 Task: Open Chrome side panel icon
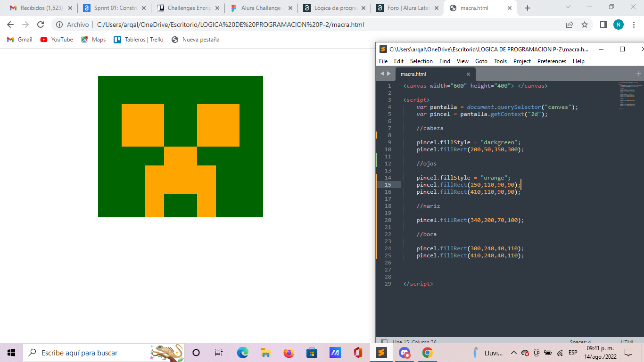point(603,25)
